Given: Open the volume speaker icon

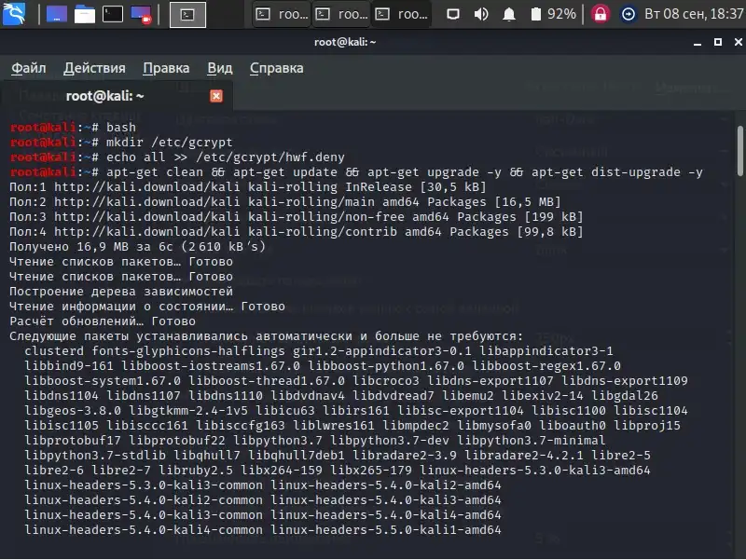Looking at the screenshot, I should click(x=481, y=14).
